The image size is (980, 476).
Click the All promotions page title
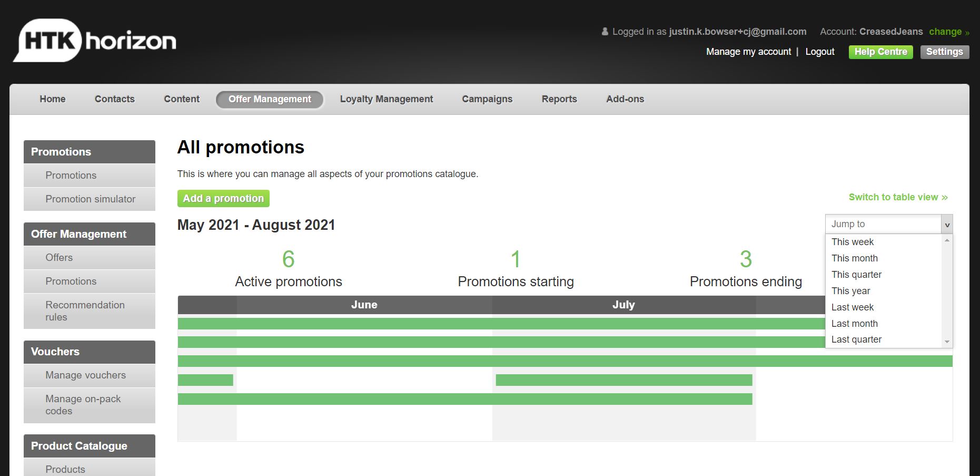click(241, 147)
